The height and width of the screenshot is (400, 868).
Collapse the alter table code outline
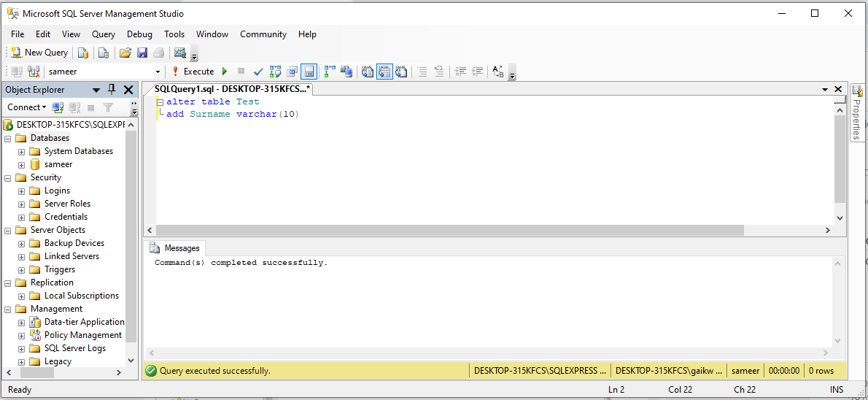[x=160, y=102]
